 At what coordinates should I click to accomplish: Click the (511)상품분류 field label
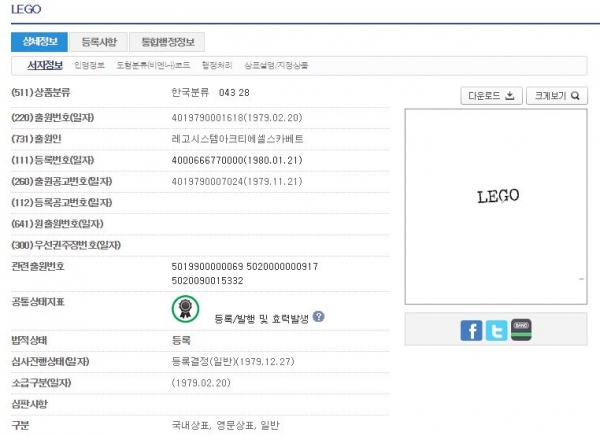(41, 92)
